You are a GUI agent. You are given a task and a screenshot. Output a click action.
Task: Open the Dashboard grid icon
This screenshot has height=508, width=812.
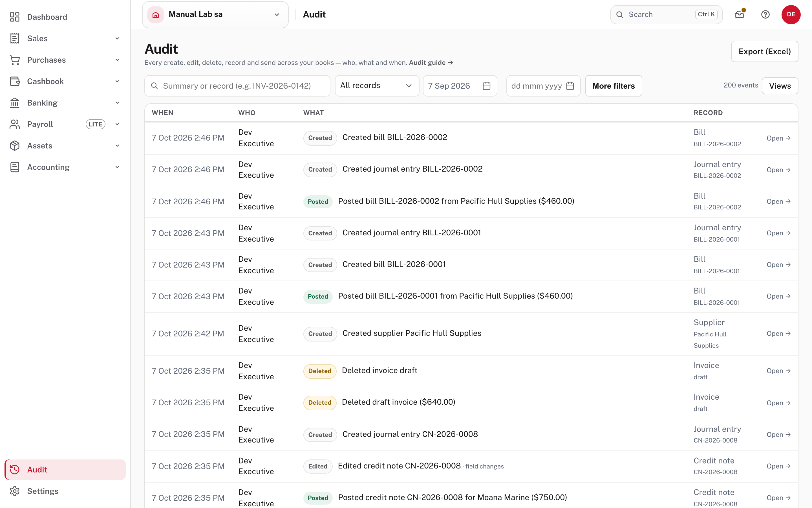tap(15, 17)
